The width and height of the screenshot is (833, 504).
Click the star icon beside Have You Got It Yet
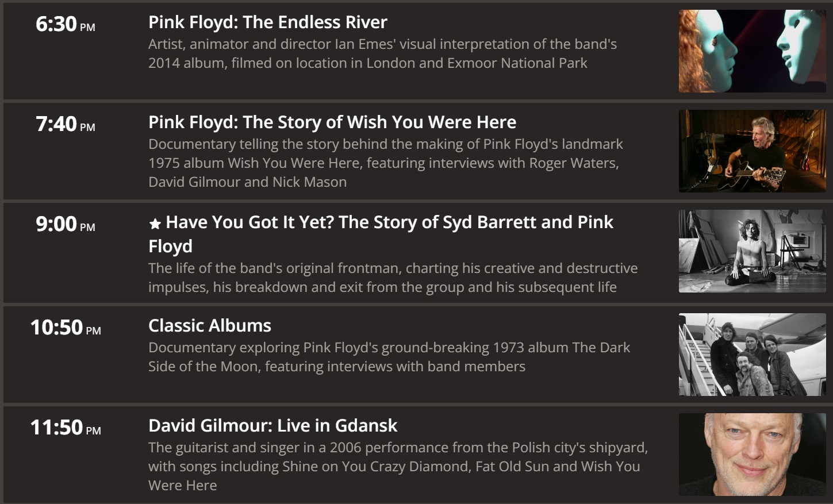click(155, 224)
